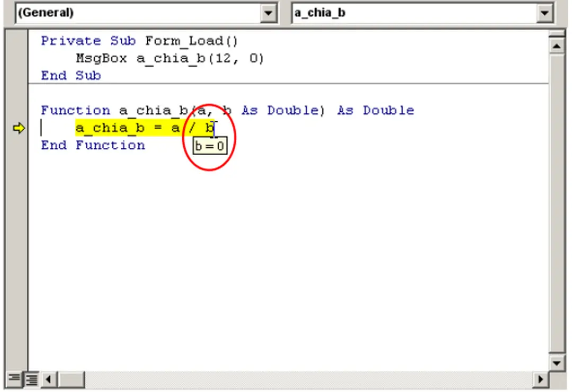Click the vertical scrollbar down arrow
This screenshot has height=392, width=572.
557,363
